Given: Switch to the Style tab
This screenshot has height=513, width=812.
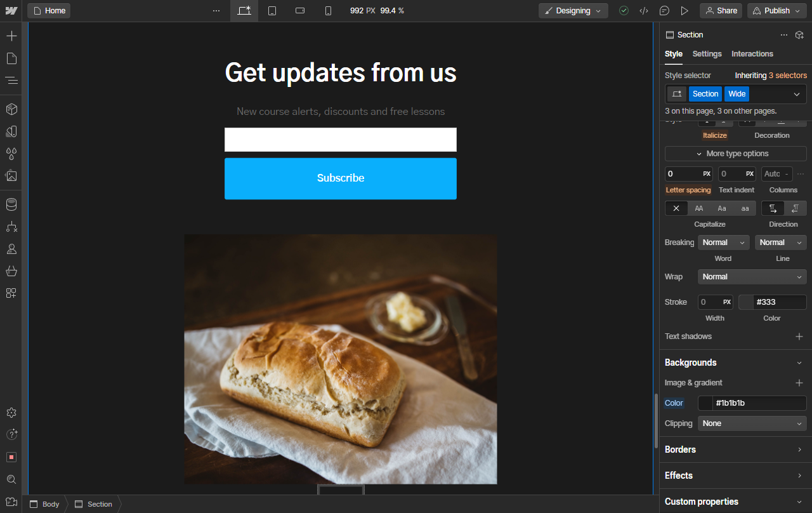Looking at the screenshot, I should pos(674,54).
